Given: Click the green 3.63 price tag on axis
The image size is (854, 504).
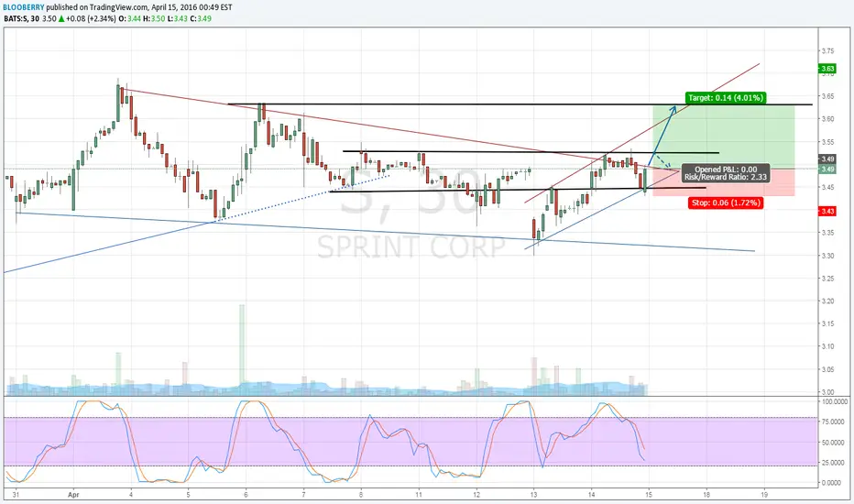Looking at the screenshot, I should coord(827,69).
